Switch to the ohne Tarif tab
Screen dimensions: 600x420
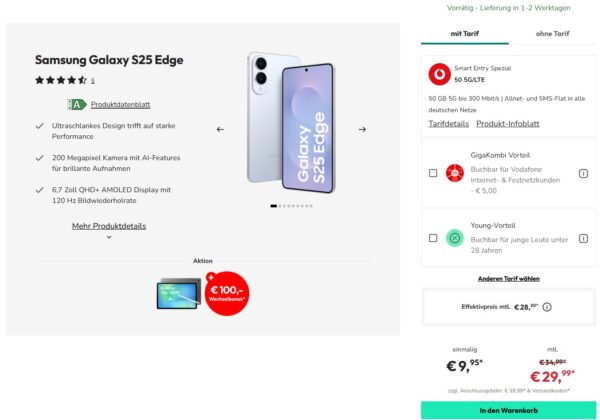click(x=553, y=34)
